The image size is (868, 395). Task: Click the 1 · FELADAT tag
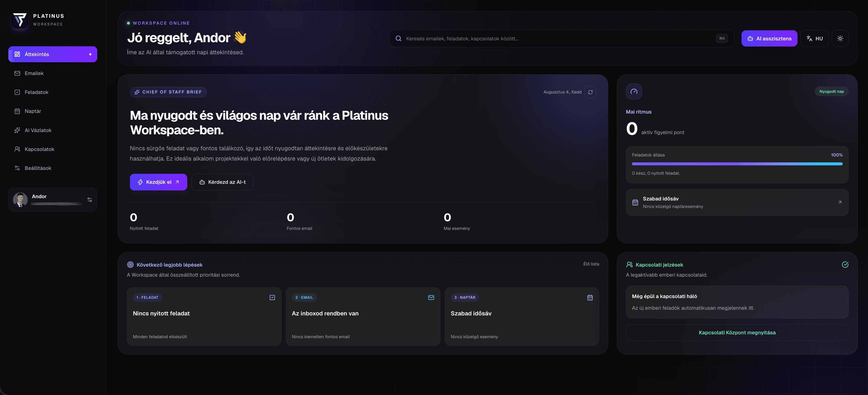(147, 298)
